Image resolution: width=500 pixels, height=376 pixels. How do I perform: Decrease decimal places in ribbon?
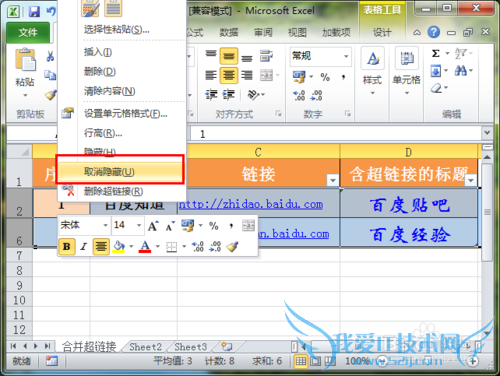click(x=316, y=95)
